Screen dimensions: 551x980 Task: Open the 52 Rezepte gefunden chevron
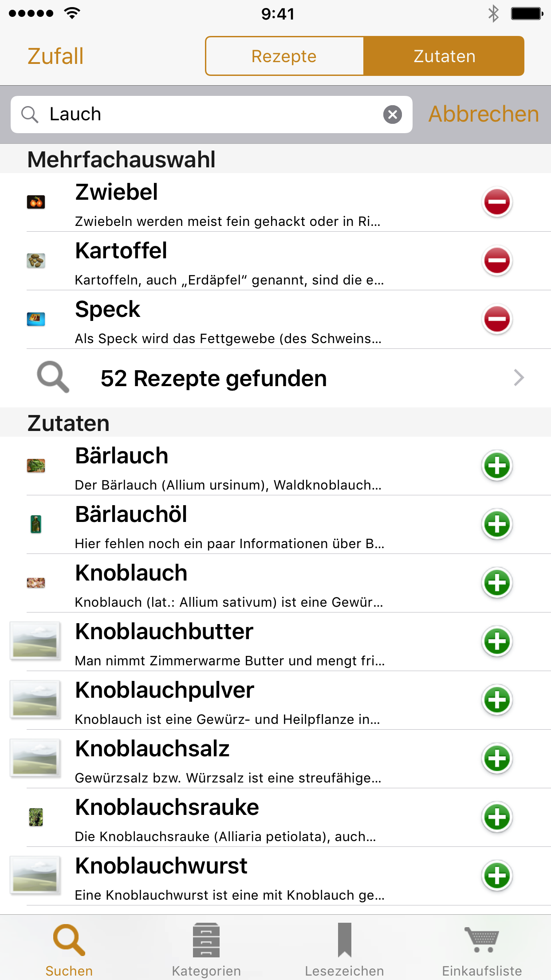pos(519,378)
